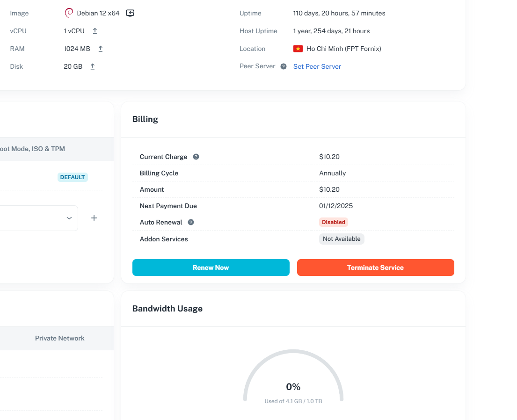This screenshot has width=517, height=420.
Task: Switch to the Private Network tab
Action: pyautogui.click(x=60, y=338)
